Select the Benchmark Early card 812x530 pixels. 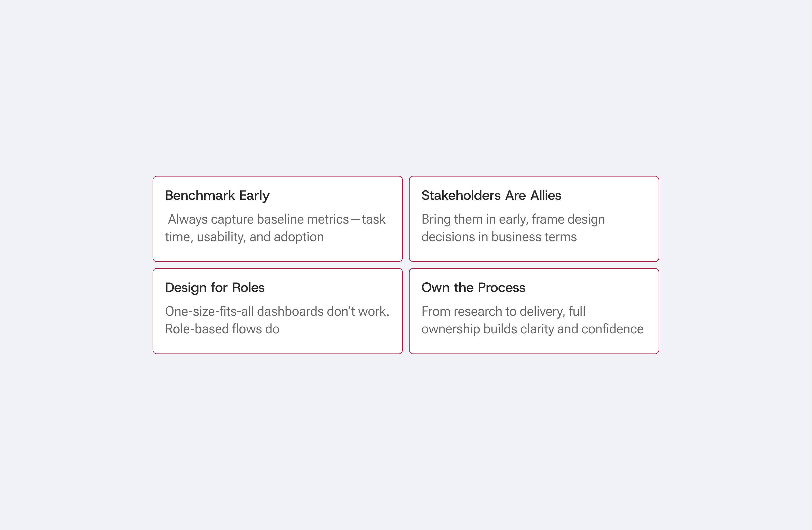click(278, 219)
